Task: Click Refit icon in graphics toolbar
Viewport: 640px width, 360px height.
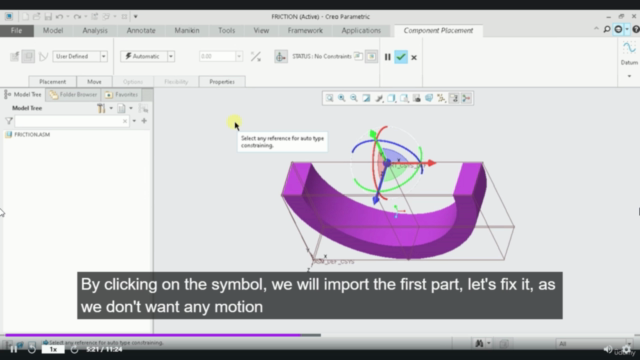Action: [x=329, y=98]
